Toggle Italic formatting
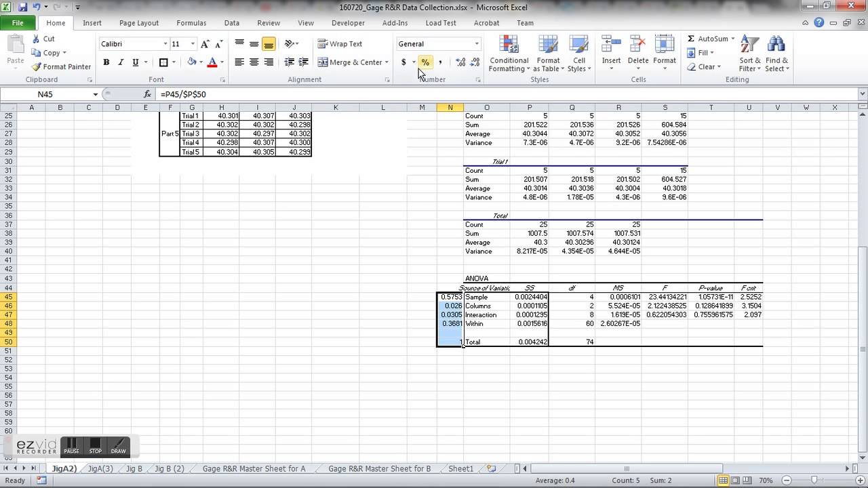The width and height of the screenshot is (868, 488). 121,62
